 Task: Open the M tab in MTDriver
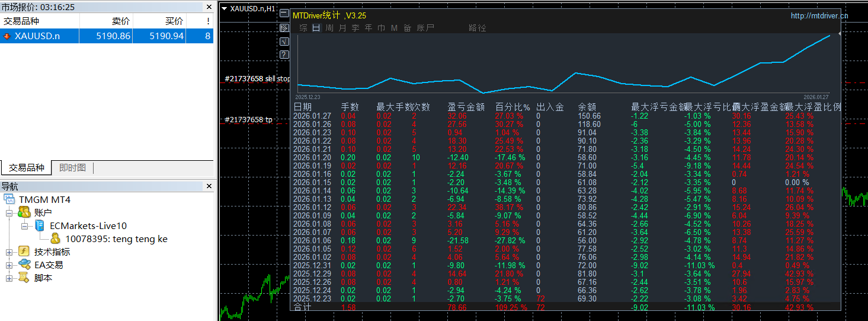[x=395, y=28]
